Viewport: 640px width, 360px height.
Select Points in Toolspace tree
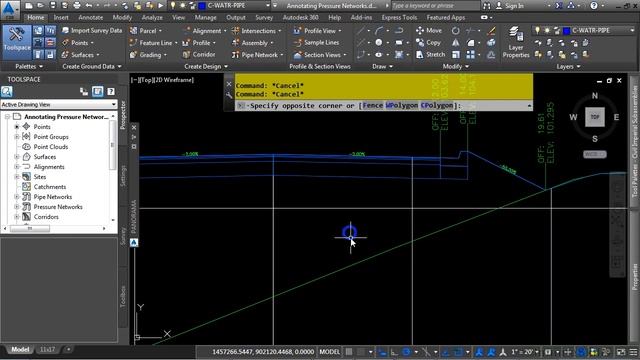point(42,127)
